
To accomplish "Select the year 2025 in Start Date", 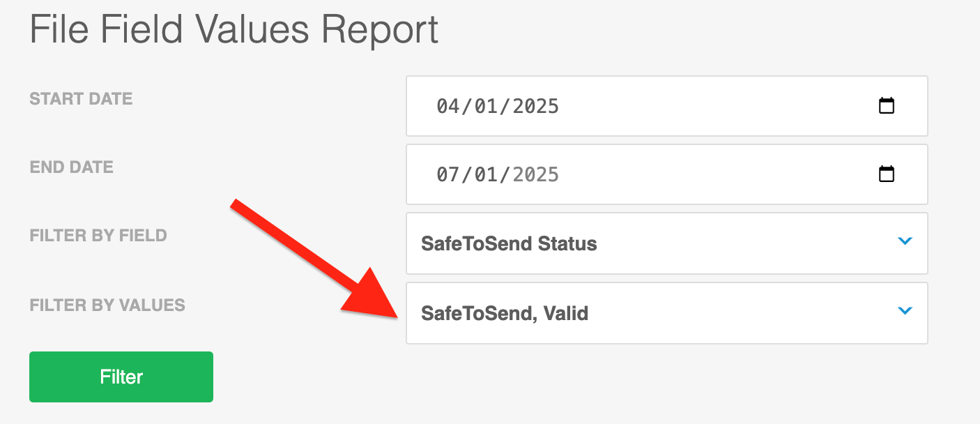I will click(535, 106).
